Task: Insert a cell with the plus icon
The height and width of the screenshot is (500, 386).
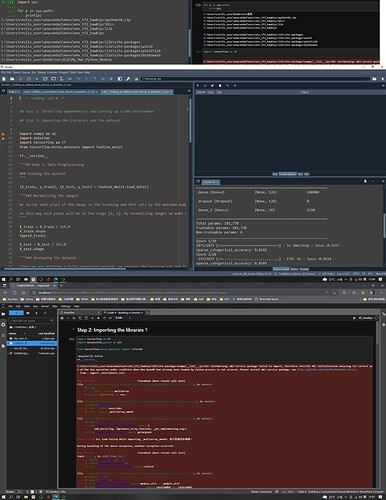Action: click(x=68, y=318)
